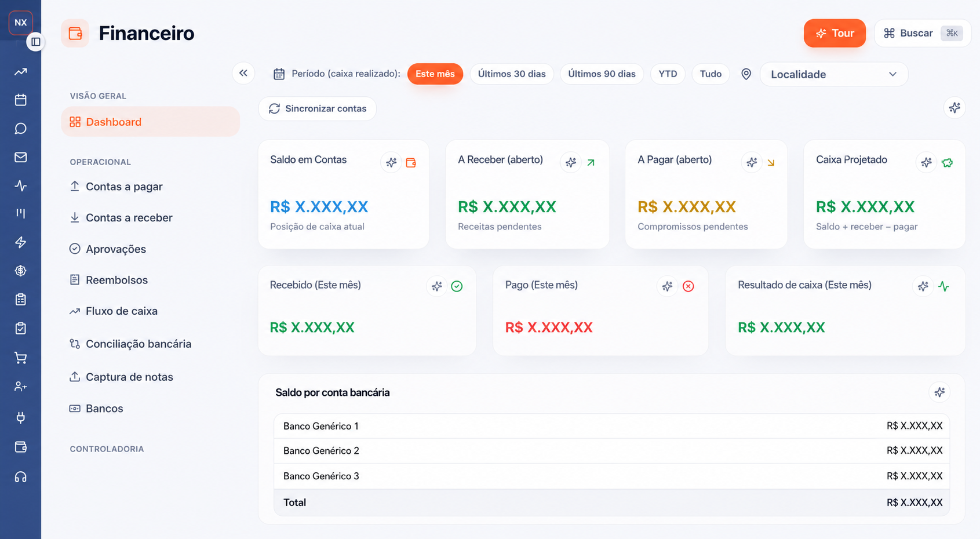This screenshot has width=980, height=539.
Task: Open the activity pulse rail icon
Action: click(21, 185)
